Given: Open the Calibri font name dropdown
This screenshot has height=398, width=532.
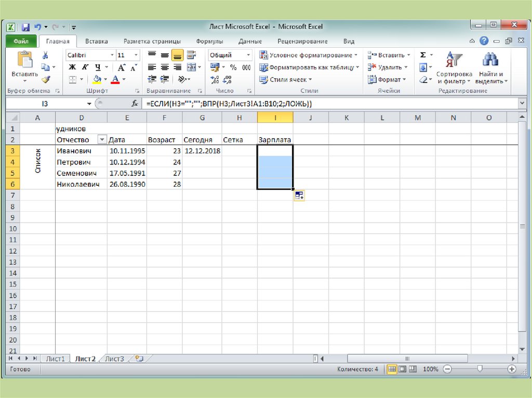Looking at the screenshot, I should click(x=112, y=55).
